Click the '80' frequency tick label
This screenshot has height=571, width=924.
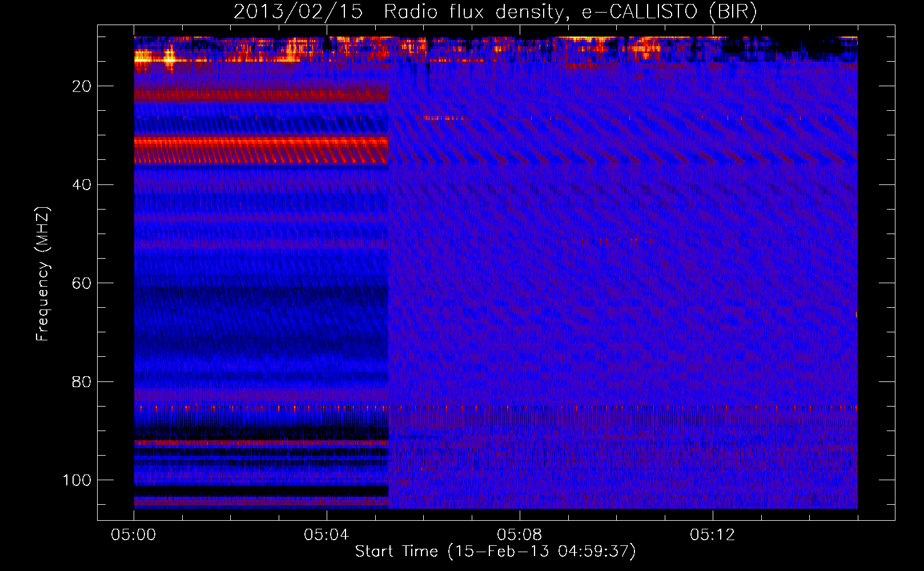pos(82,381)
